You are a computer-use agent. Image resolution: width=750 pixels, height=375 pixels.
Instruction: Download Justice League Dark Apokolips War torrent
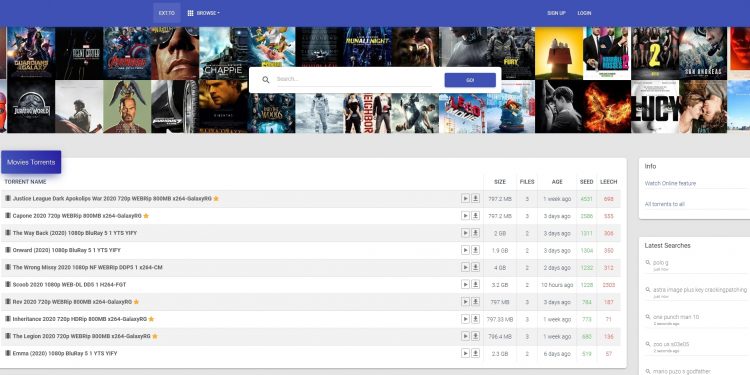pos(475,199)
